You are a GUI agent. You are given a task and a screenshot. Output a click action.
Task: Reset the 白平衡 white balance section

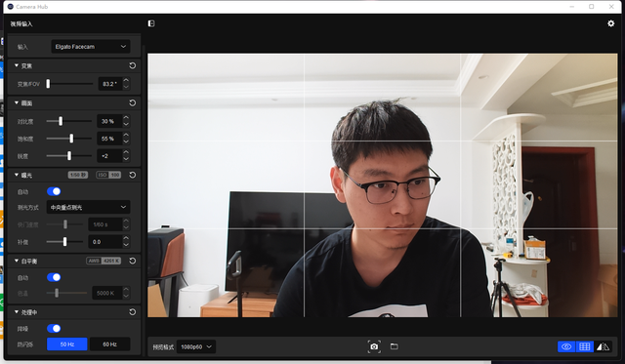pyautogui.click(x=133, y=261)
